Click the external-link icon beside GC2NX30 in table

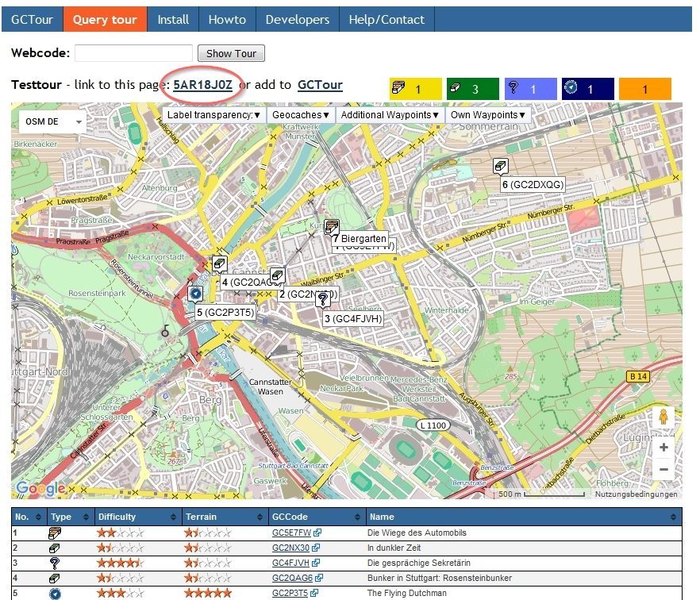coord(316,548)
